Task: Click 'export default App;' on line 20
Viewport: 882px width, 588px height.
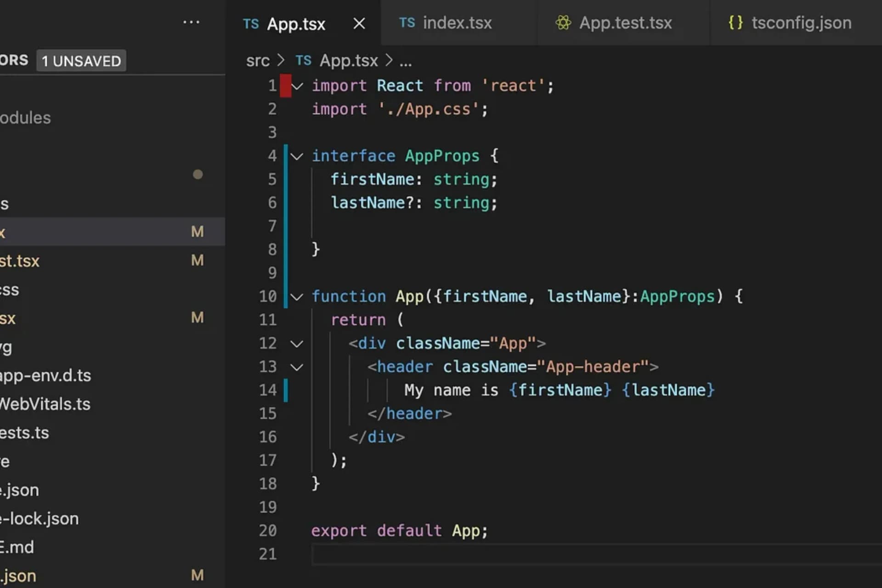Action: (399, 531)
